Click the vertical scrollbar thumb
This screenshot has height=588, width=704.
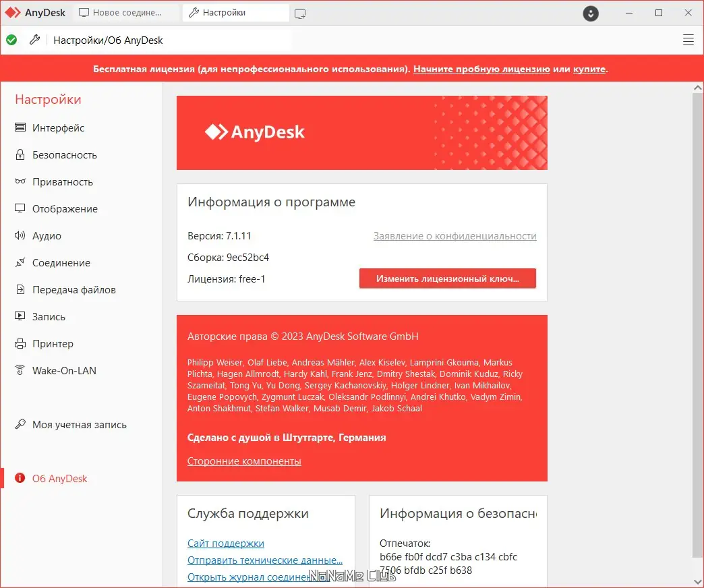point(697,324)
